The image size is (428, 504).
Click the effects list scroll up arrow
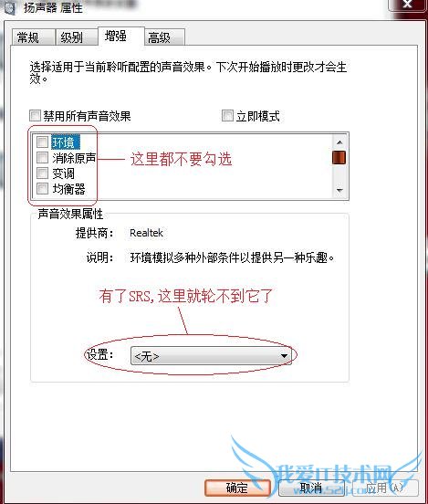(339, 142)
